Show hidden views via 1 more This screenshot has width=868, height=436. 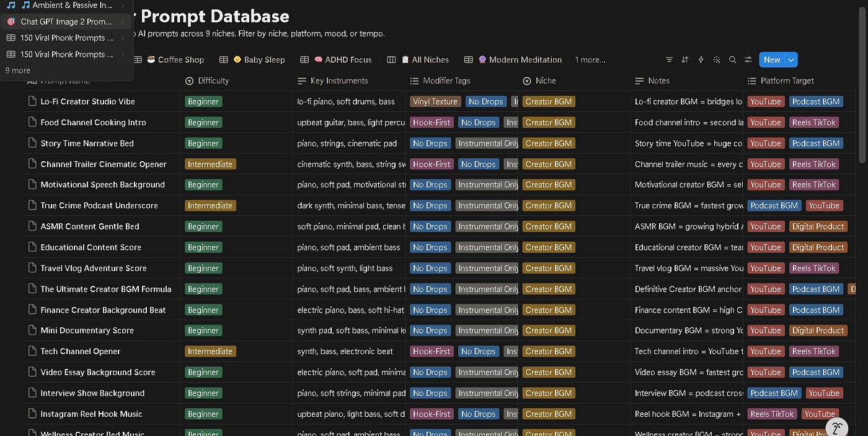pos(590,60)
